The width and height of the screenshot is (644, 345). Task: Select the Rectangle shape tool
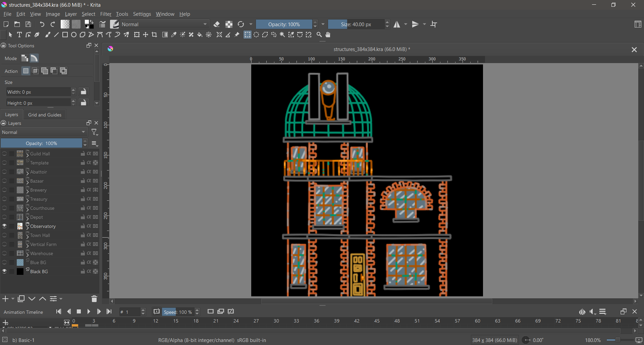(65, 35)
